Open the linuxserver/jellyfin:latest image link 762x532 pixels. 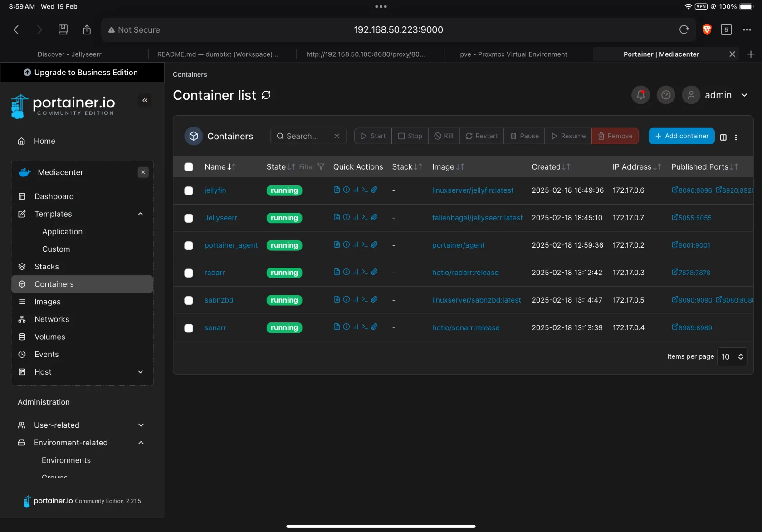tap(473, 190)
